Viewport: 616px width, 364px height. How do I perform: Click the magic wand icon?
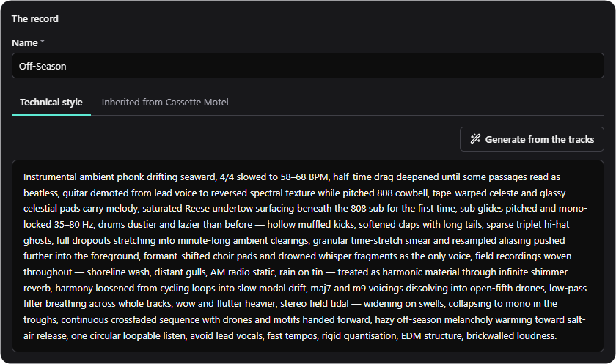pos(475,139)
